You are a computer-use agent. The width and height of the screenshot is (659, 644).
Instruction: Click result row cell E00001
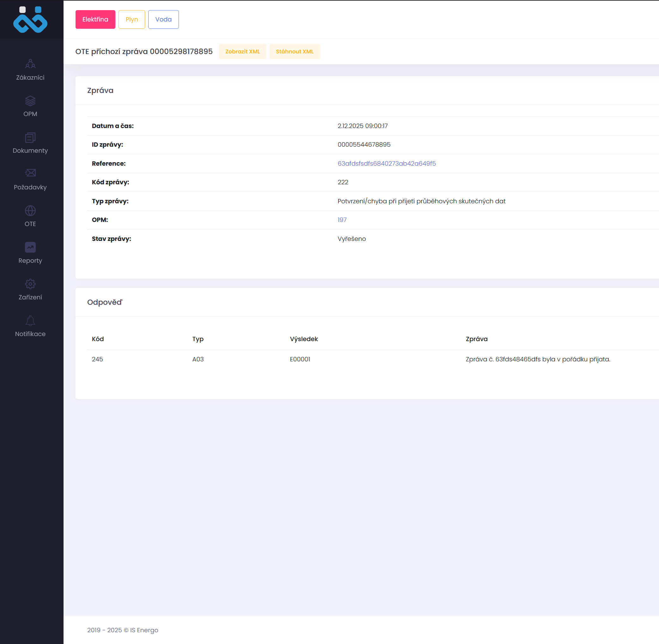[x=300, y=359]
